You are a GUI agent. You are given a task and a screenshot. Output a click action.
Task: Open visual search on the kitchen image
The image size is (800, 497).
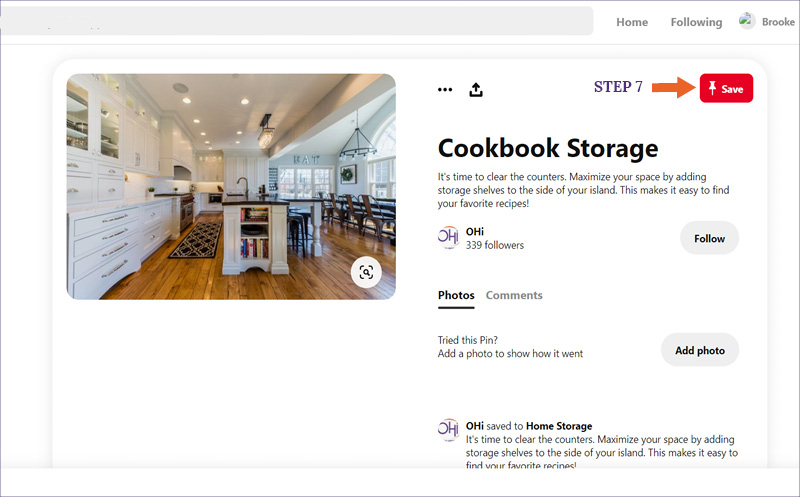(366, 272)
